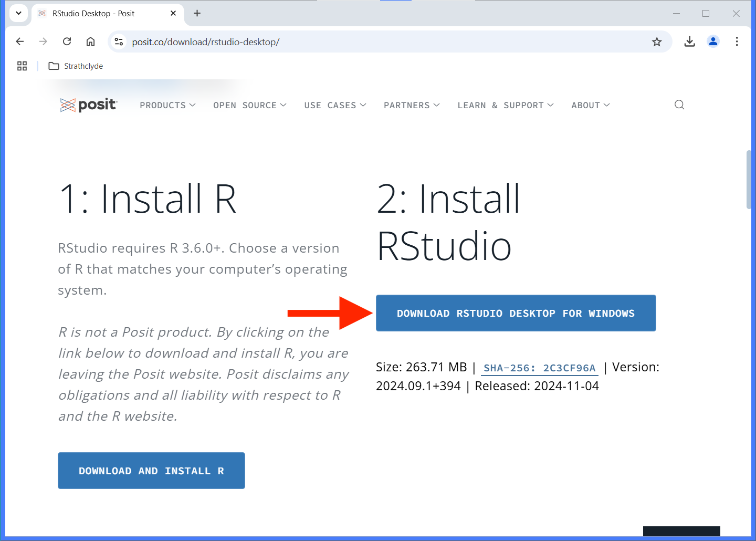Open a new browser tab
This screenshot has width=756, height=541.
(x=197, y=13)
